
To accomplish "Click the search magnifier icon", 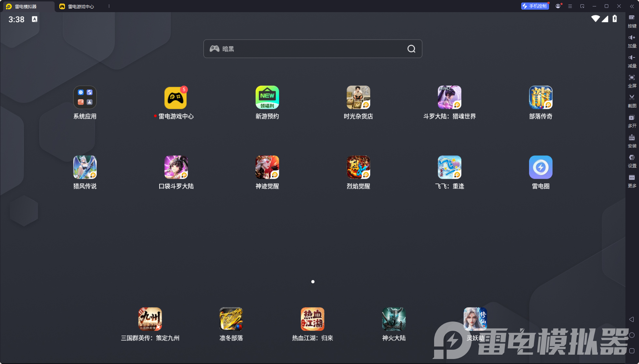I will [x=411, y=49].
